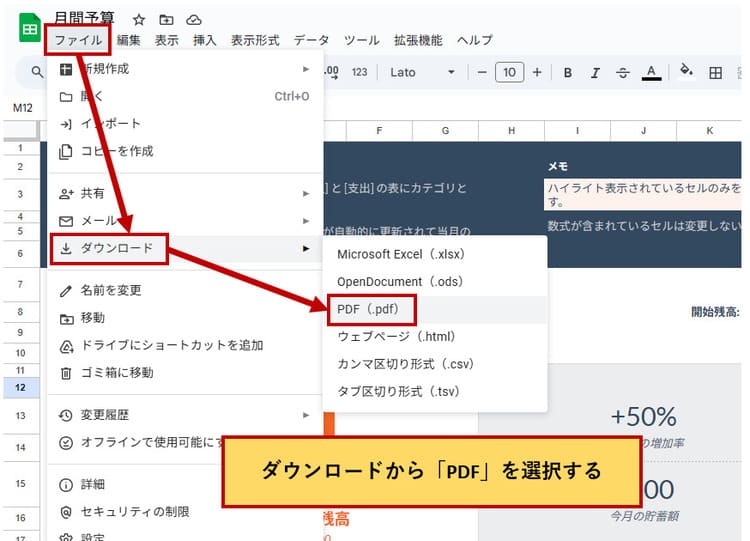Viewport: 750px width, 541px height.
Task: Select row 7 header
Action: [21, 284]
